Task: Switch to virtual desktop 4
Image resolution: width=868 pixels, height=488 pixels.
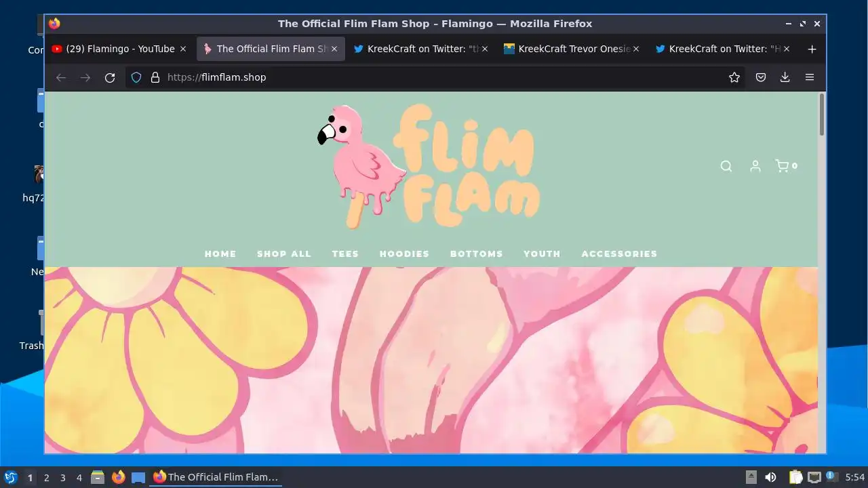Action: tap(79, 477)
